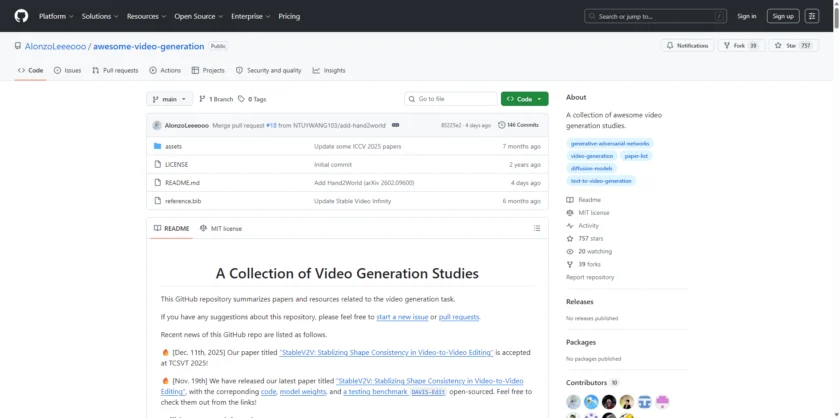
Task: Select the Code tab
Action: [x=31, y=71]
